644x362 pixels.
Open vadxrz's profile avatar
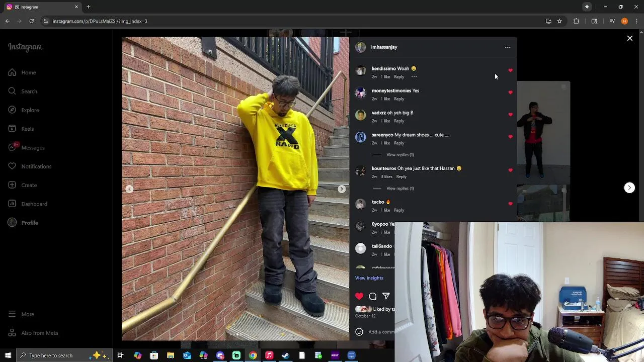pyautogui.click(x=360, y=115)
